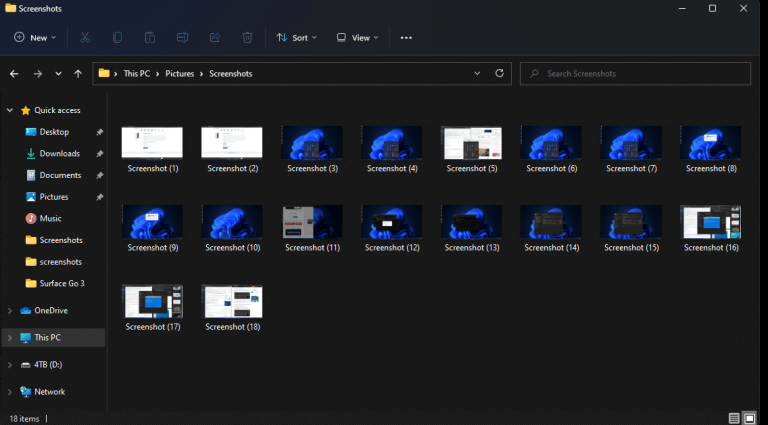Select the Screenshot (16) thumbnail
Image resolution: width=768 pixels, height=425 pixels.
point(711,222)
